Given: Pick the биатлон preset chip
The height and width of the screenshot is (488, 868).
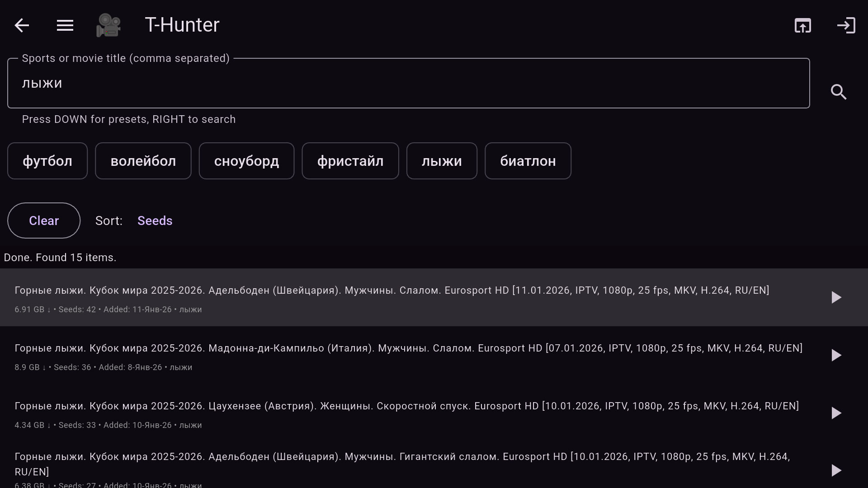Looking at the screenshot, I should point(528,161).
